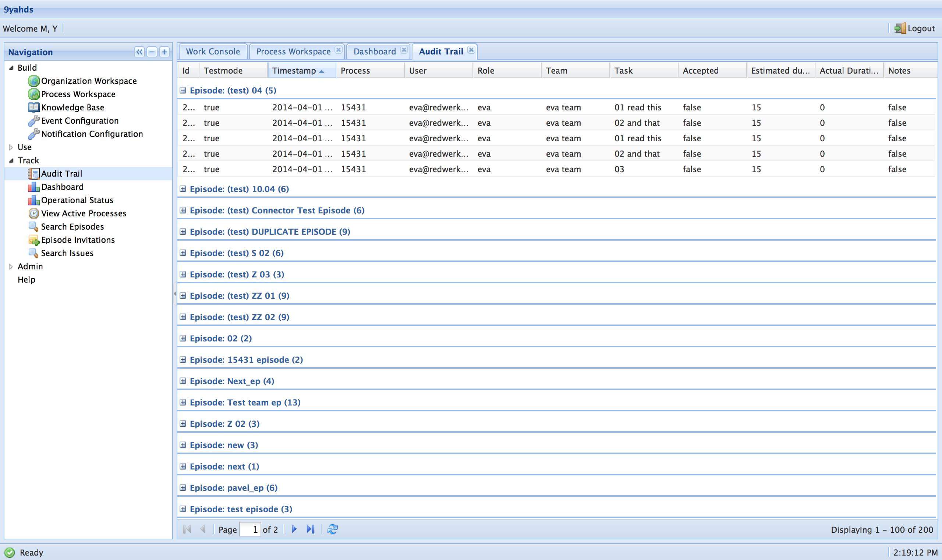Click the Operational Status chart icon

(x=33, y=200)
